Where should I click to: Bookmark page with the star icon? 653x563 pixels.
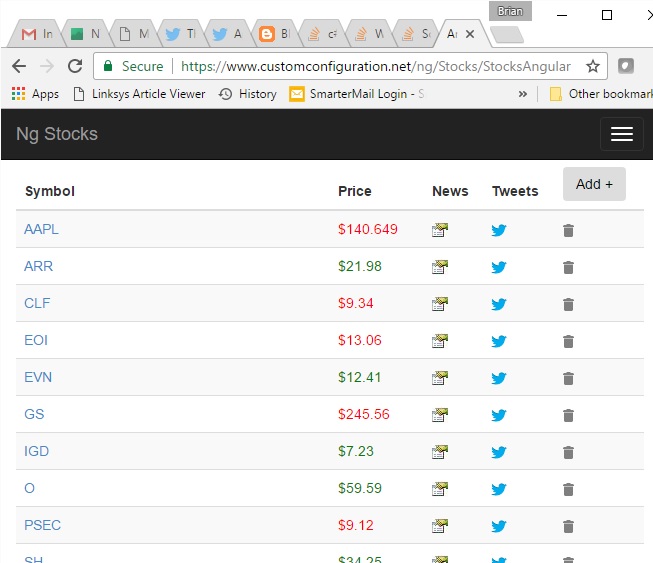pos(593,66)
